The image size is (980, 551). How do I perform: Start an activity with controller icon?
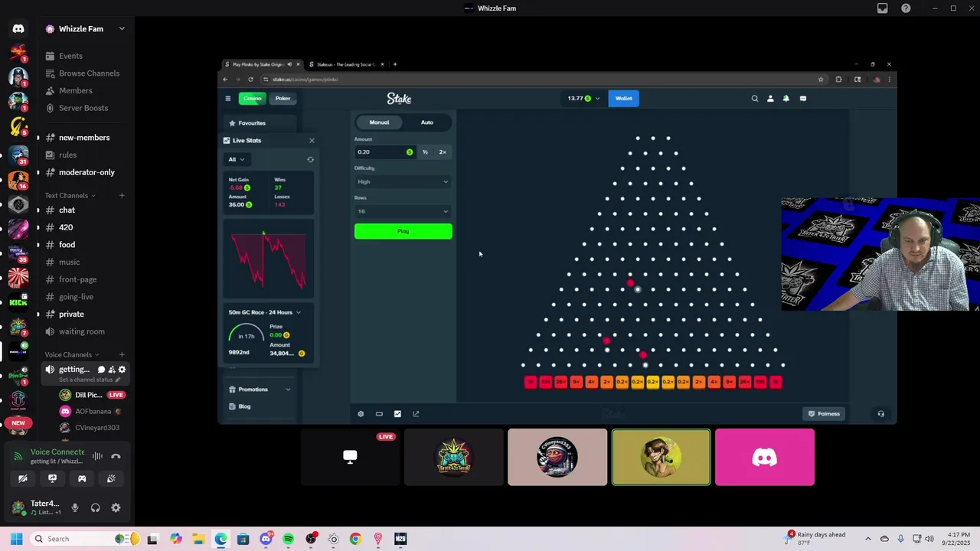(82, 478)
